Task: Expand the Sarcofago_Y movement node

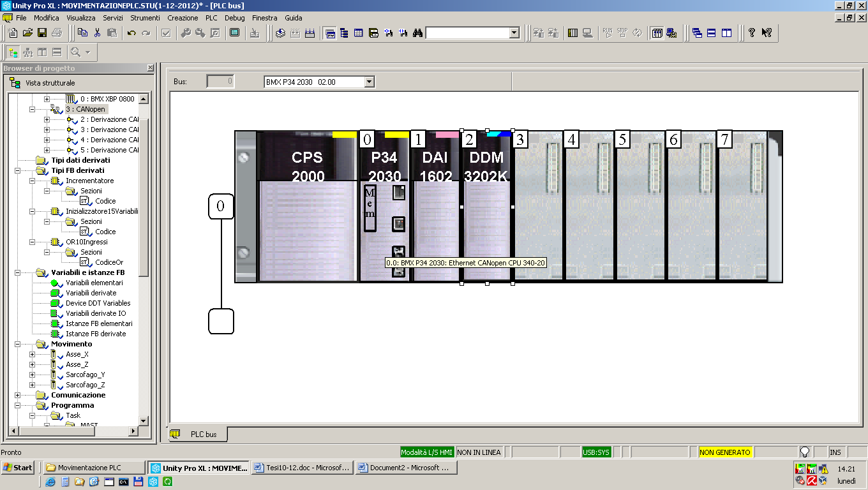Action: coord(32,375)
